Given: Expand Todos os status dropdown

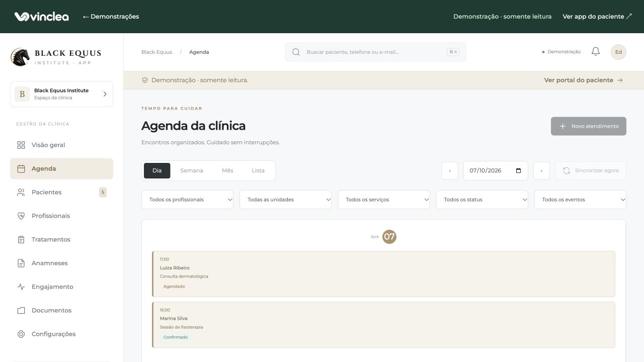Looking at the screenshot, I should tap(482, 200).
